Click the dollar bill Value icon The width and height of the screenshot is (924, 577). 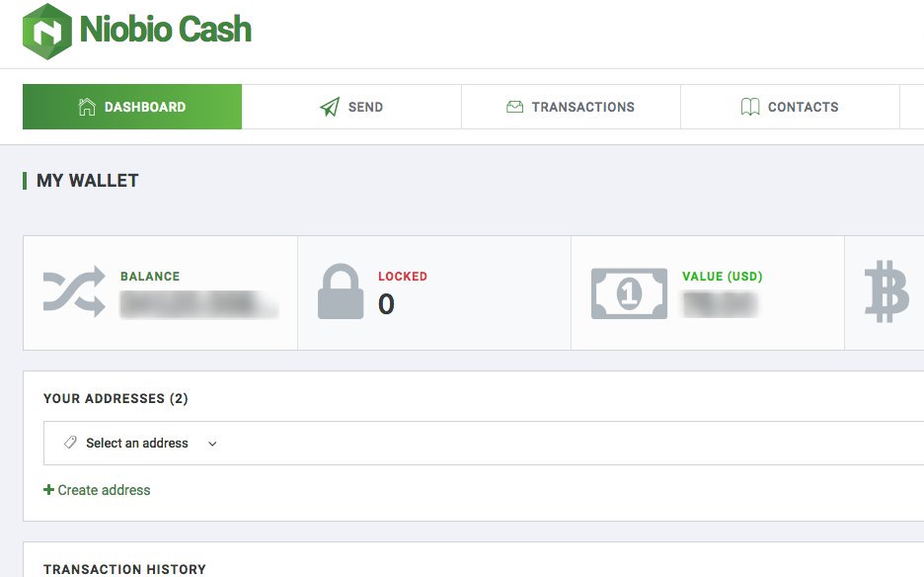(630, 293)
